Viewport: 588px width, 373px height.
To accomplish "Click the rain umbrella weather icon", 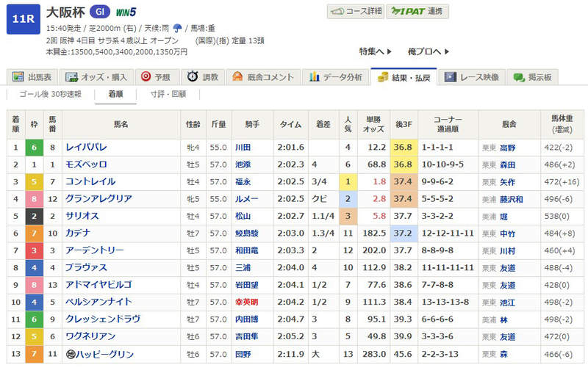I will pos(177,28).
